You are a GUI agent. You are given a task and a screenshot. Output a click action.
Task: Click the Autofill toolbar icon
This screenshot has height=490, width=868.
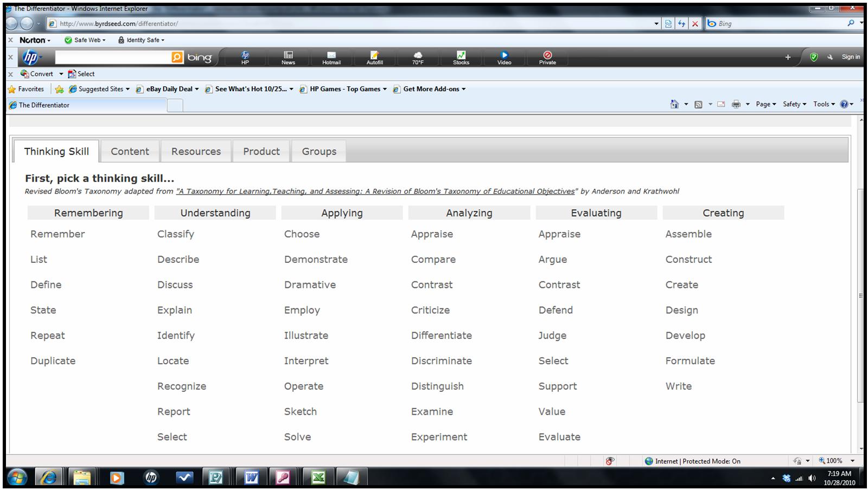coord(374,57)
